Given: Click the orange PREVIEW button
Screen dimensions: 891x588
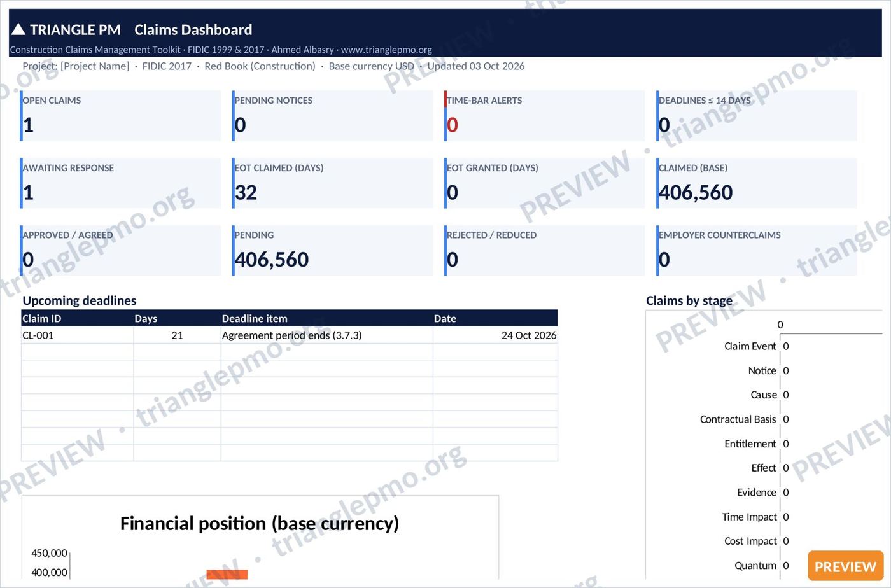Looking at the screenshot, I should [845, 566].
